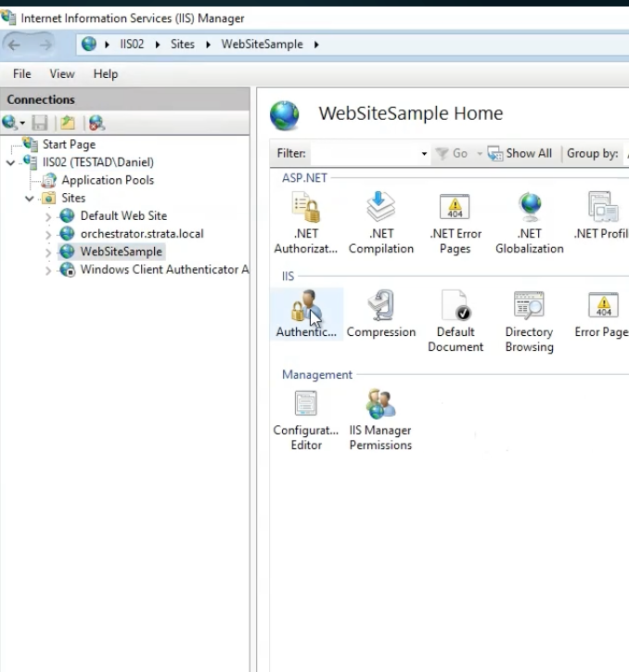The image size is (629, 672).
Task: Open the .NET Authorization Rules feature
Action: (x=306, y=223)
